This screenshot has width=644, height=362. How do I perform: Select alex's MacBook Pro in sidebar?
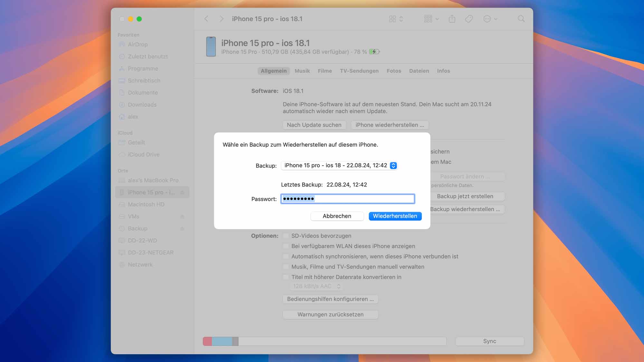coord(153,180)
